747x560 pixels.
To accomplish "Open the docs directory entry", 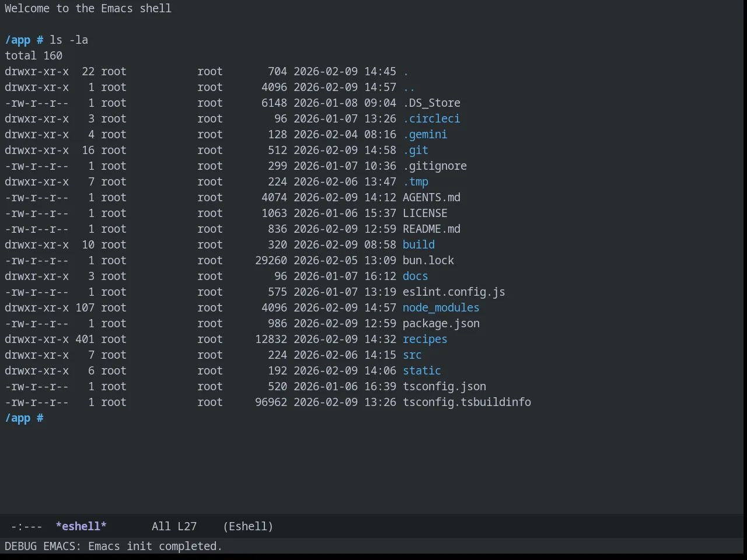I will 416,276.
